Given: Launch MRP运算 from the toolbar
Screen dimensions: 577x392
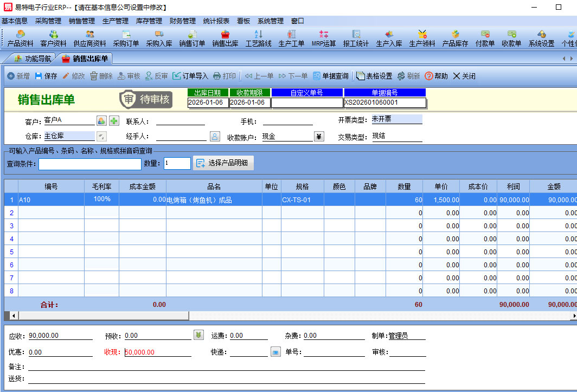Looking at the screenshot, I should [324, 38].
